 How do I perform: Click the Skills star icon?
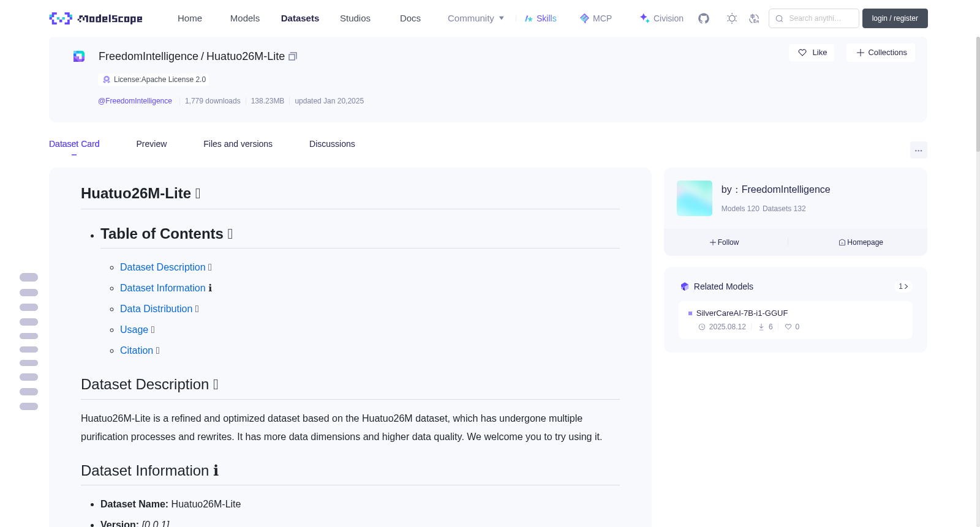click(529, 18)
